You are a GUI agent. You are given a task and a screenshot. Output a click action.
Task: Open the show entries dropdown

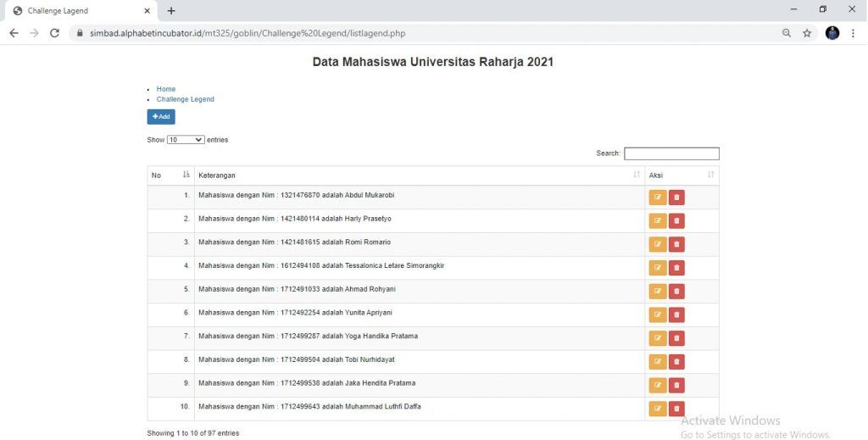click(186, 140)
